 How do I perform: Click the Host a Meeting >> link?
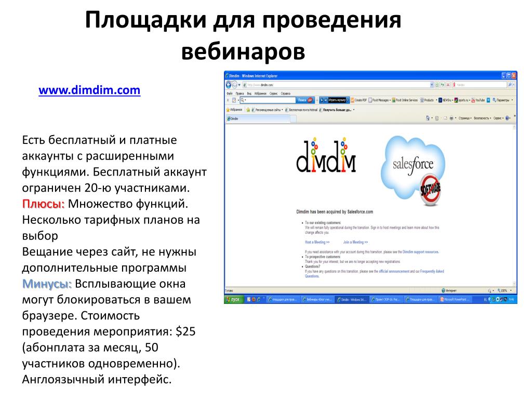317,242
